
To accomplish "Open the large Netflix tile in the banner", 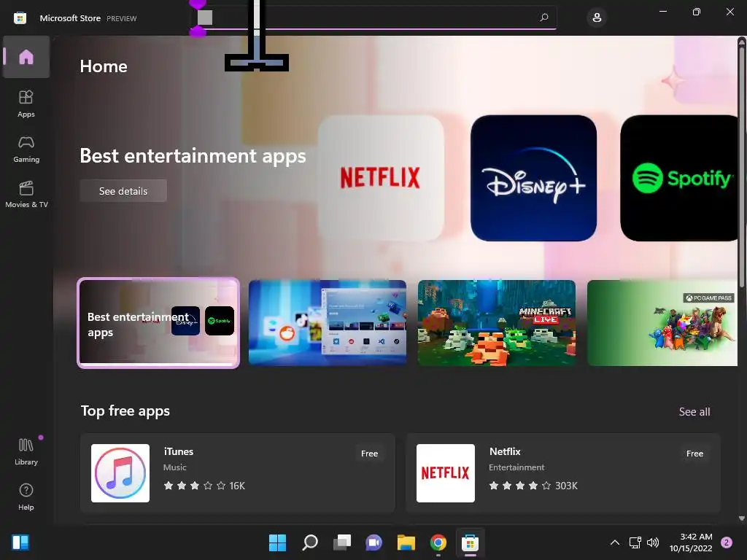I will (381, 178).
